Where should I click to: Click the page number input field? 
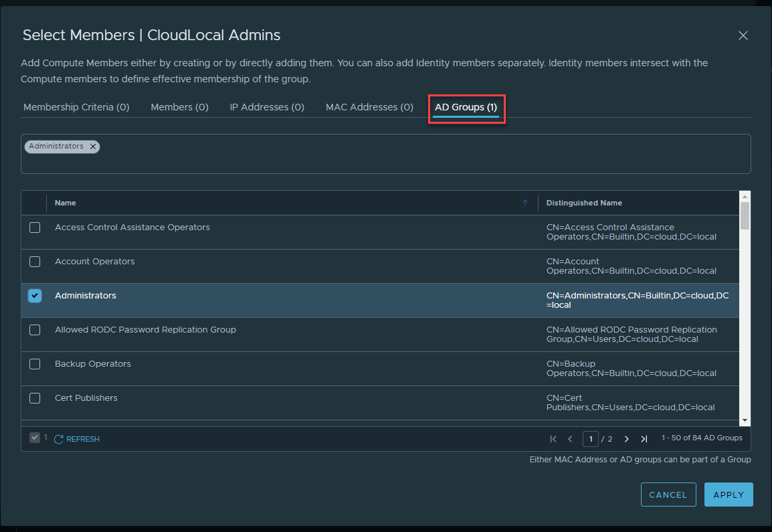(590, 439)
